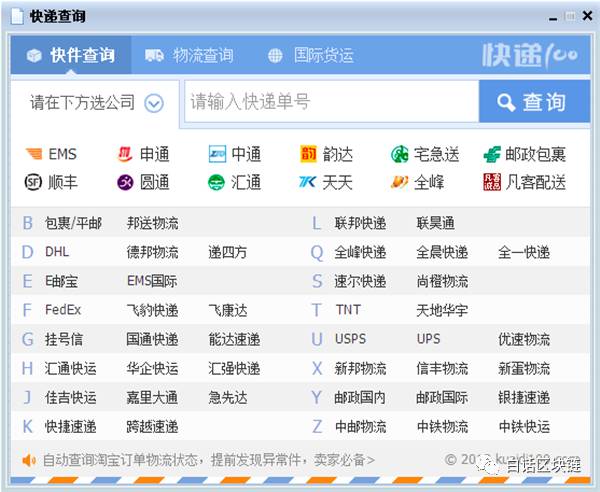Image resolution: width=600 pixels, height=492 pixels.
Task: Choose TNT from the company list
Action: coord(348,310)
